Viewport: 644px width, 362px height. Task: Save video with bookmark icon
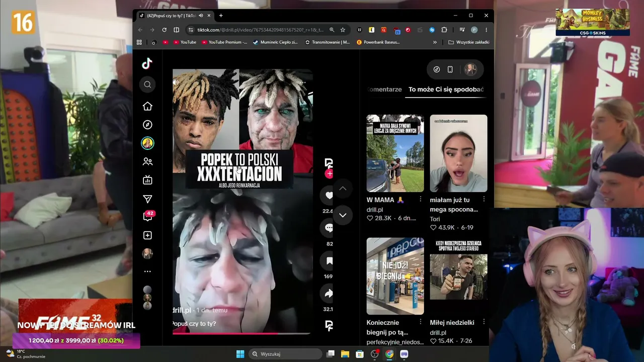(329, 261)
